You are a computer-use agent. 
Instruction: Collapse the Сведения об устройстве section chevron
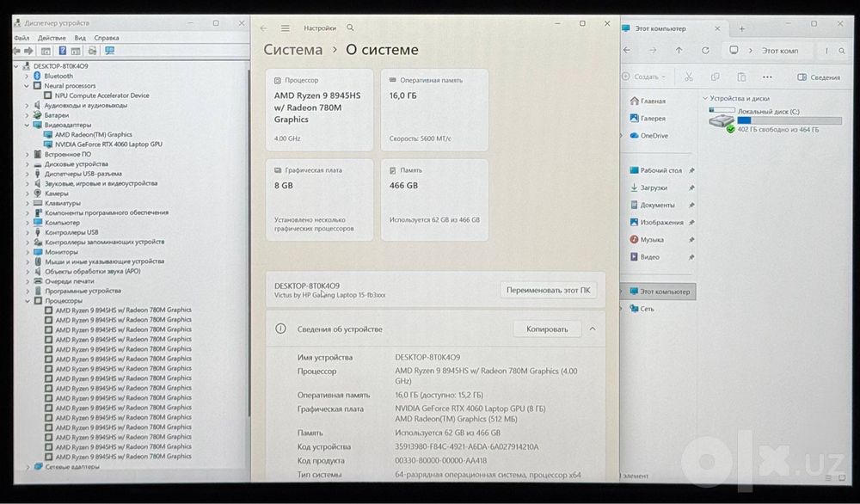coord(593,329)
